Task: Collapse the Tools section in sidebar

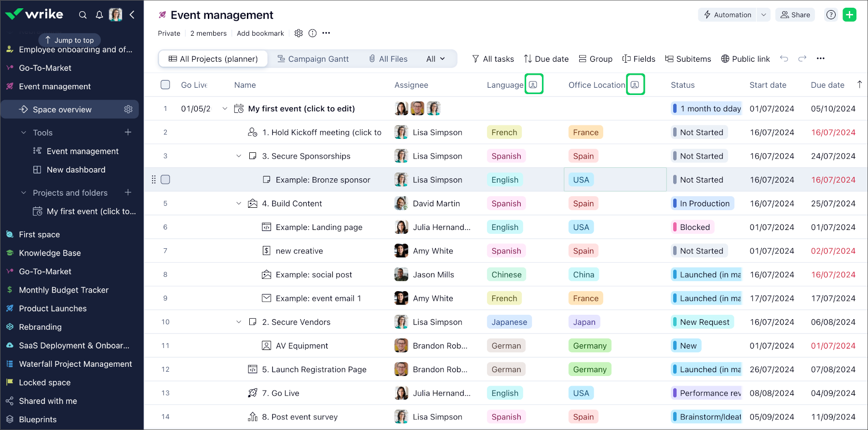Action: pyautogui.click(x=24, y=133)
